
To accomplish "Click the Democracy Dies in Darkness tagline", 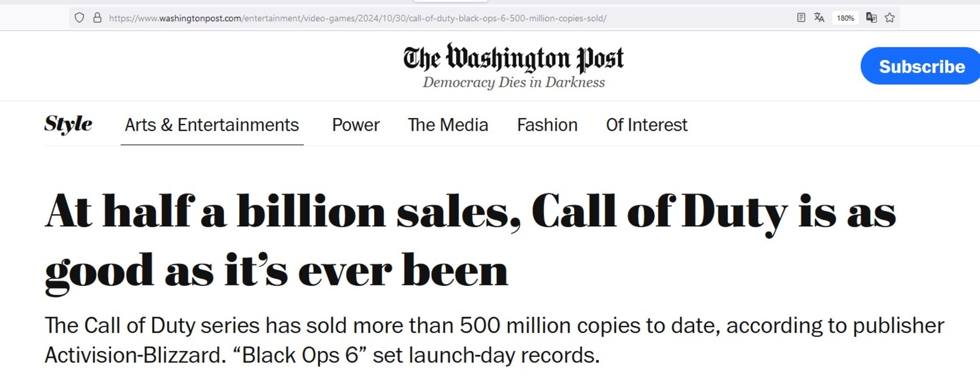I will (513, 83).
